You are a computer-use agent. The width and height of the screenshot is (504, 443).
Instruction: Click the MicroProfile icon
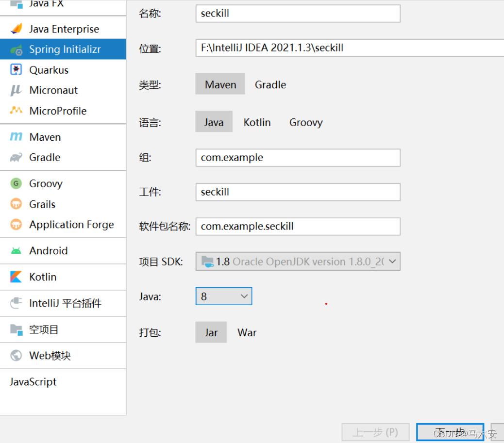17,111
